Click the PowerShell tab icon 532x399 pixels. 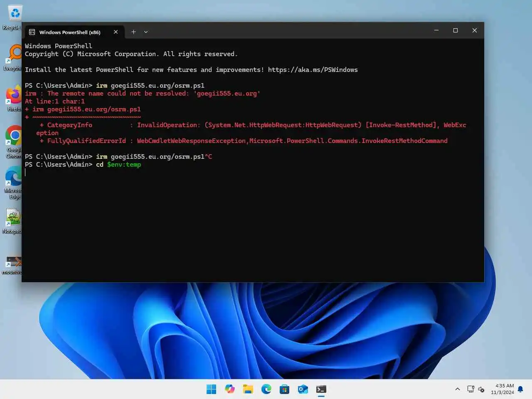32,32
